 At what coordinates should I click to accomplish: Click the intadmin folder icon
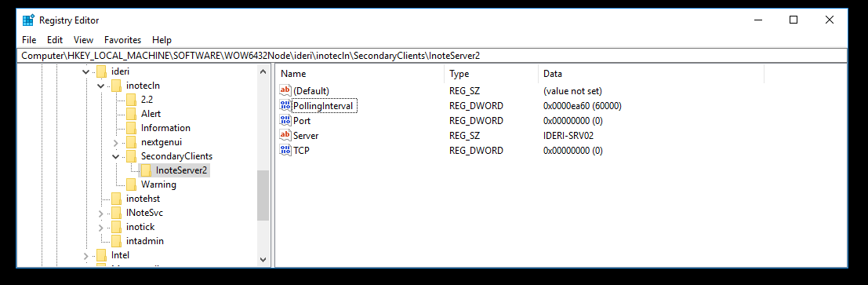tap(116, 241)
